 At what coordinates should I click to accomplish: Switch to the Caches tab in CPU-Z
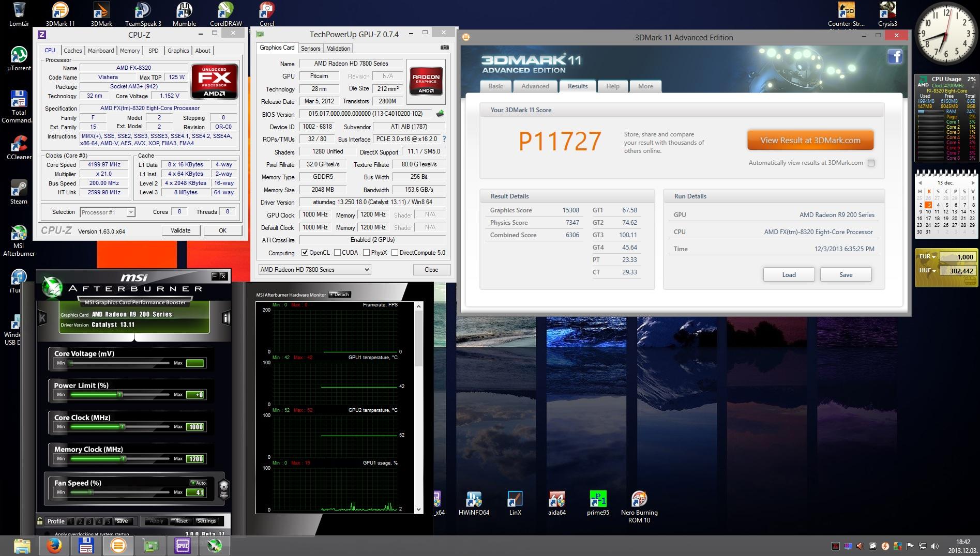[73, 51]
